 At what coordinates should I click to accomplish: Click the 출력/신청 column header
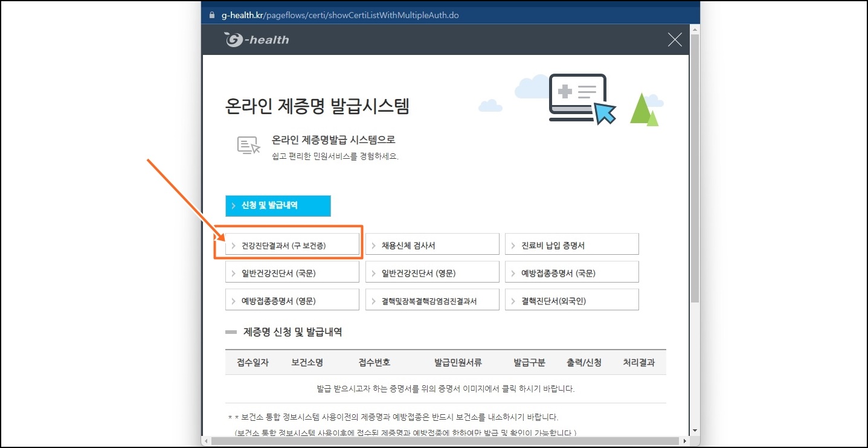[584, 362]
